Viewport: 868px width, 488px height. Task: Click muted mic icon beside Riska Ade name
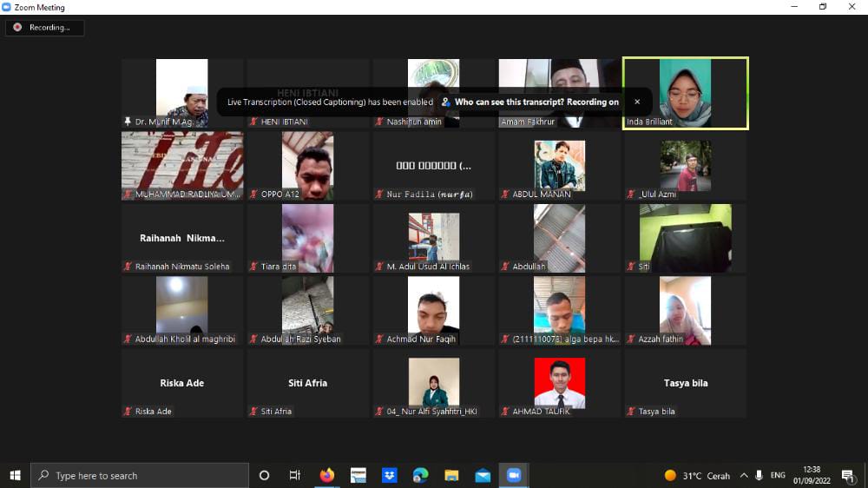[x=128, y=412]
